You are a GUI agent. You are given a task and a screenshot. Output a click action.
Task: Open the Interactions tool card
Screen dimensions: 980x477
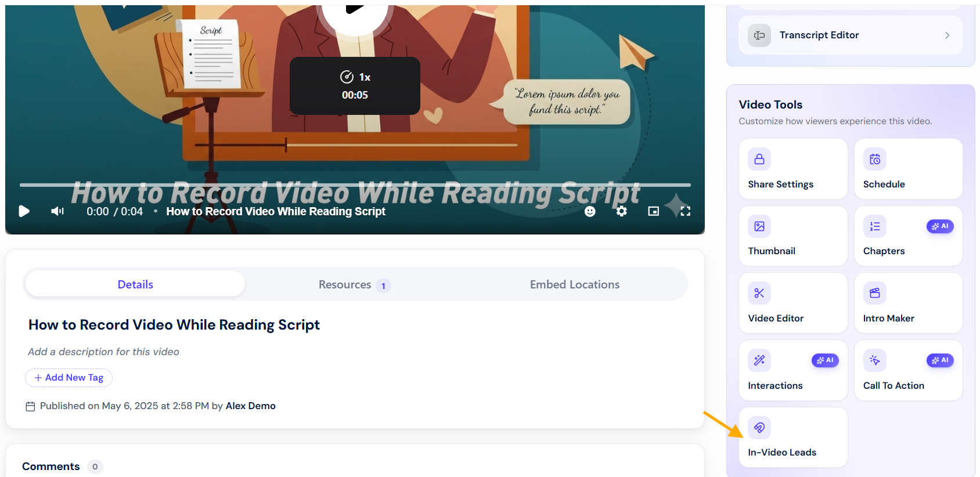click(x=793, y=370)
